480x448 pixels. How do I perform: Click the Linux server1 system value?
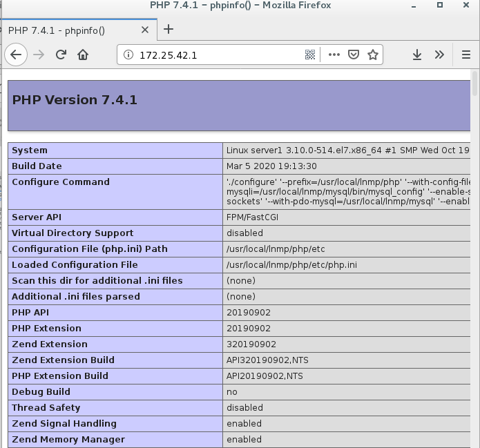(348, 150)
